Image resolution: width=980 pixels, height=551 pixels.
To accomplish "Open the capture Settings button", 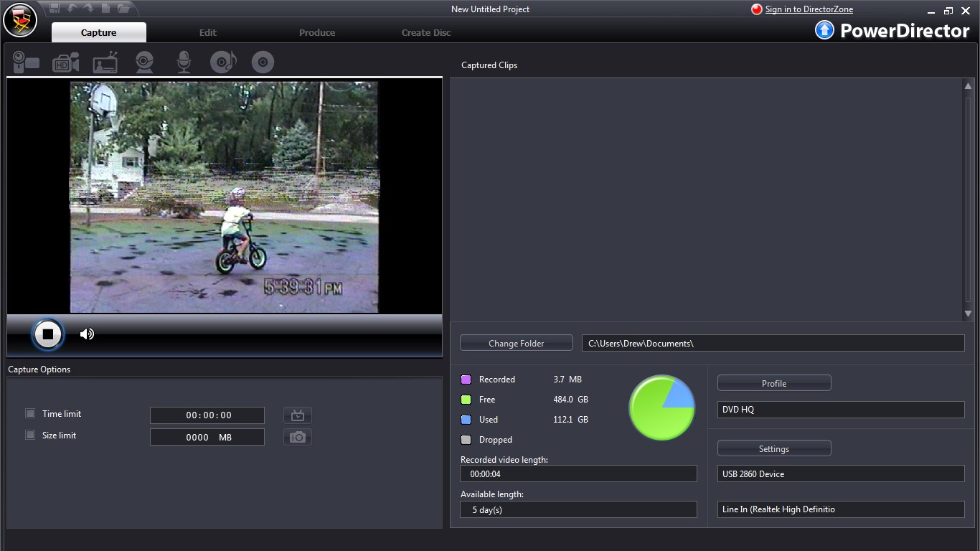I will tap(774, 448).
